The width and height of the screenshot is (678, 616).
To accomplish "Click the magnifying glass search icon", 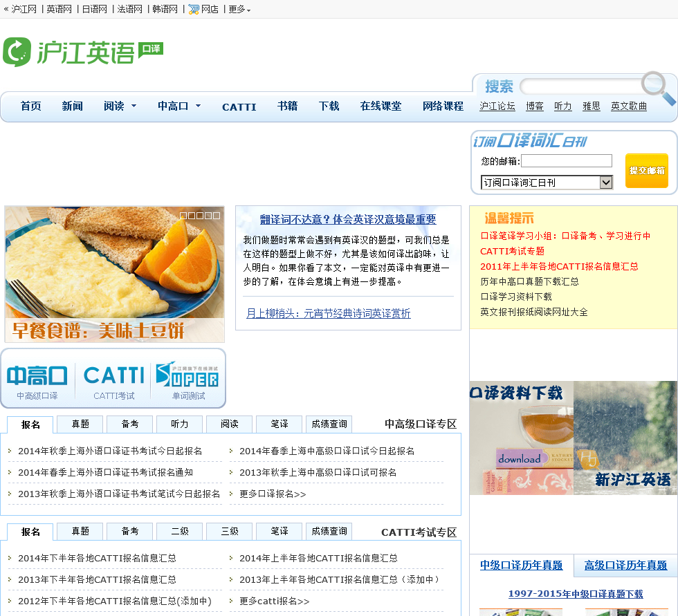I will point(657,88).
